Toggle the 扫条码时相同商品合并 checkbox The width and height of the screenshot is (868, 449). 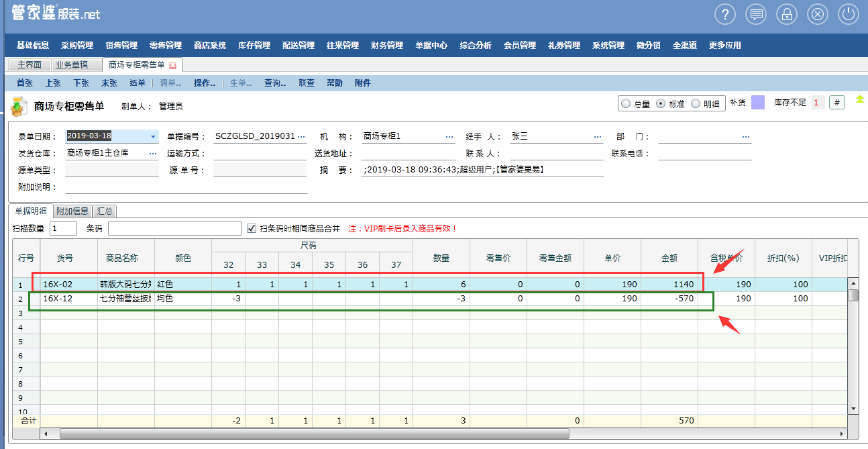click(252, 228)
